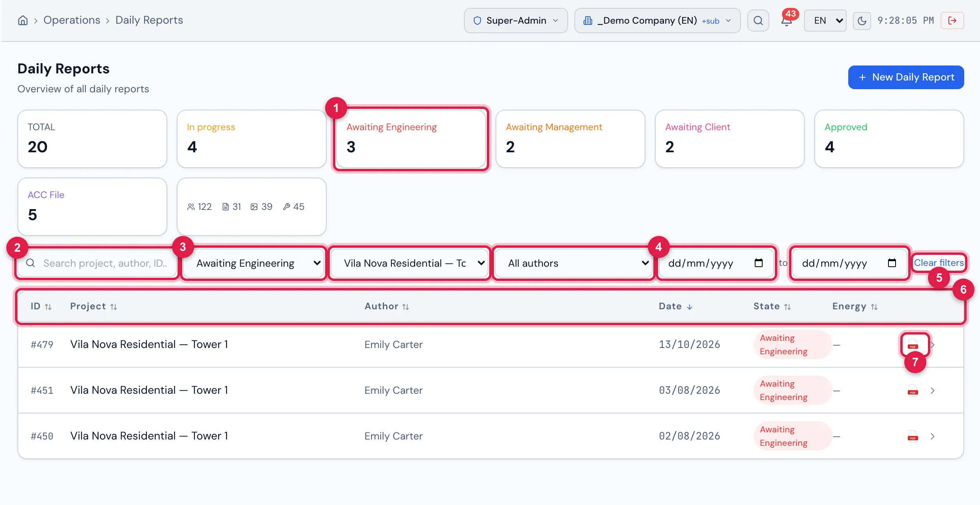Click the Clear filters link

pos(939,263)
